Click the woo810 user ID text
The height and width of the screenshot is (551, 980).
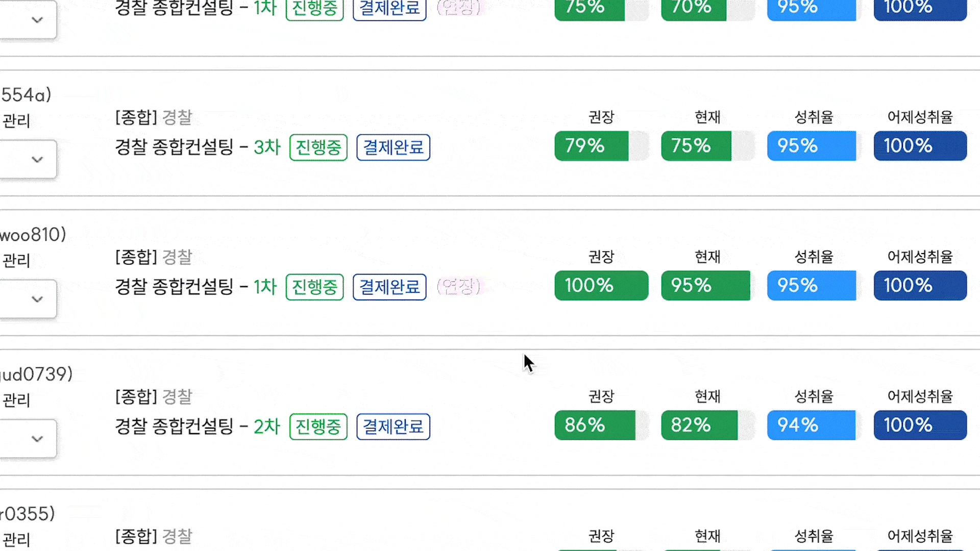click(x=33, y=235)
